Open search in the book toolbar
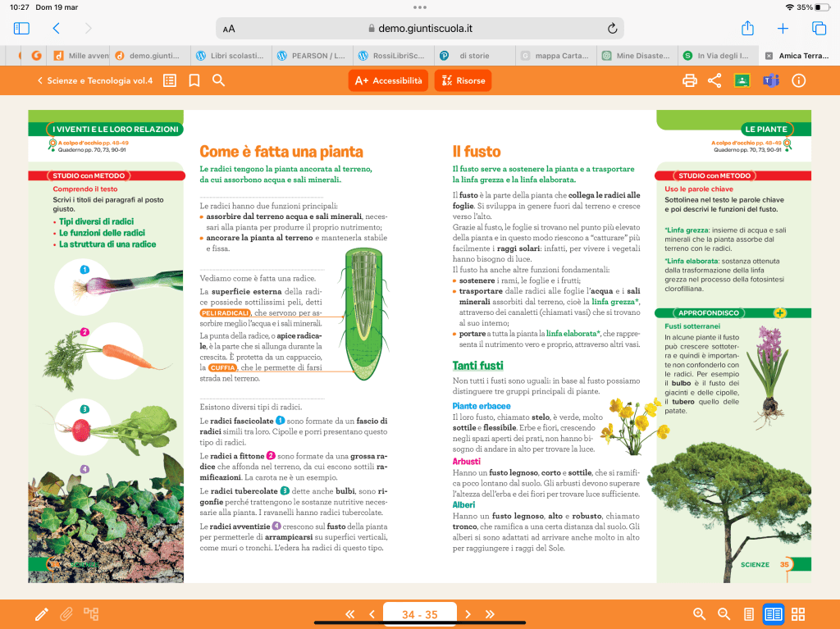The height and width of the screenshot is (629, 840). coord(219,80)
